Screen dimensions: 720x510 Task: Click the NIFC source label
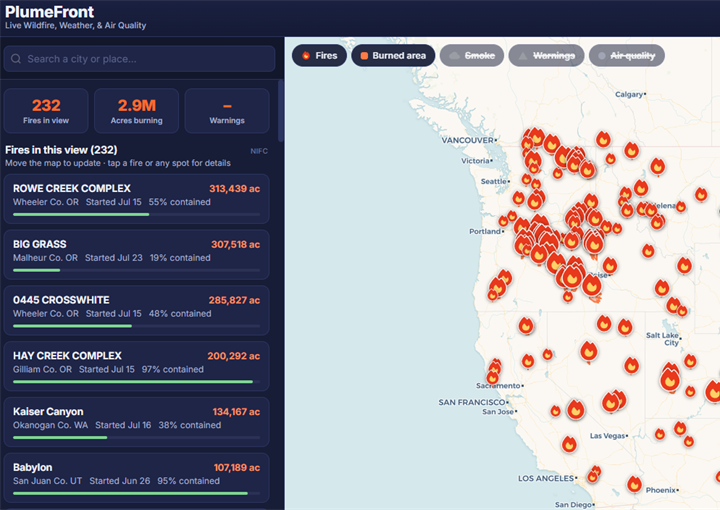tap(259, 151)
